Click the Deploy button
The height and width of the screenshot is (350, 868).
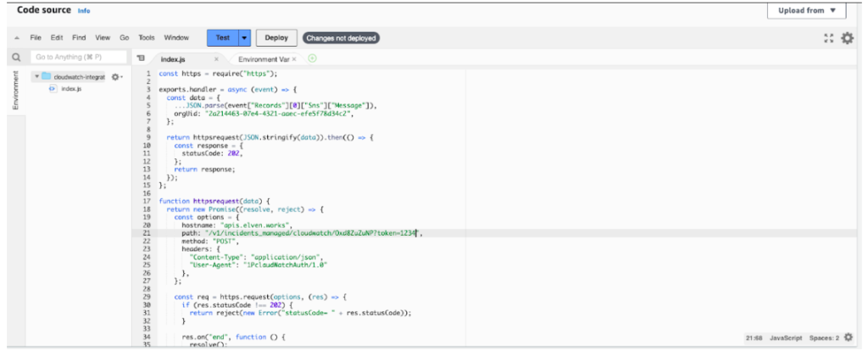[276, 38]
